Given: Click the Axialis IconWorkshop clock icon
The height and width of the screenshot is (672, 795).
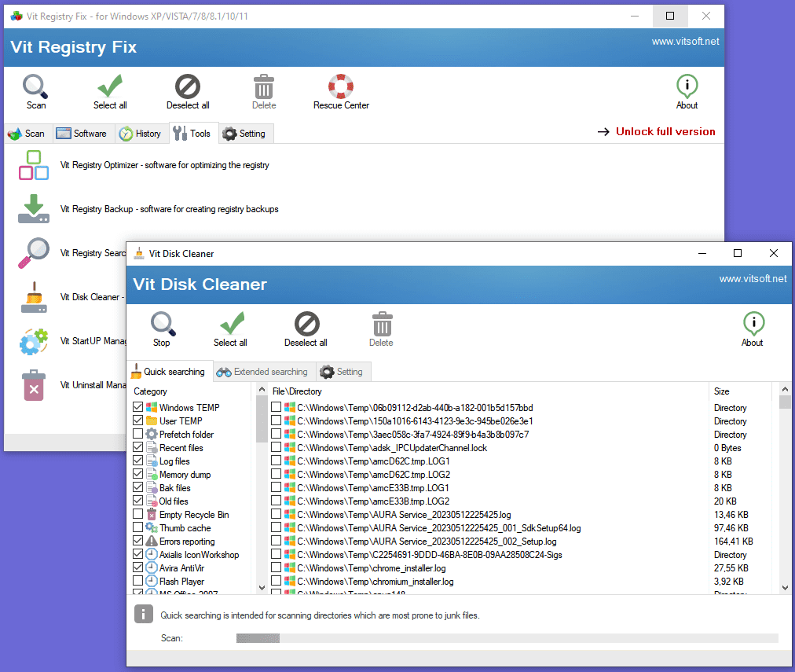Looking at the screenshot, I should pos(152,554).
